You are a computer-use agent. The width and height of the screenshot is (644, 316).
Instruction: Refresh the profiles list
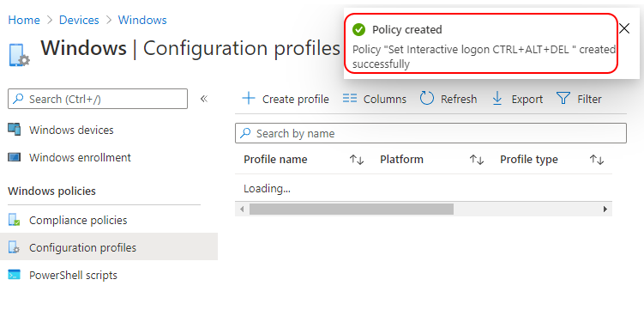coord(448,99)
